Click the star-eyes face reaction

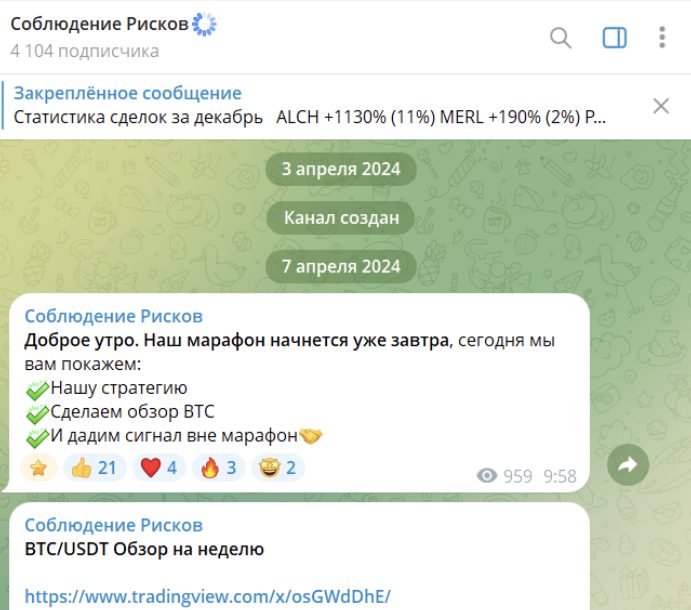[278, 468]
